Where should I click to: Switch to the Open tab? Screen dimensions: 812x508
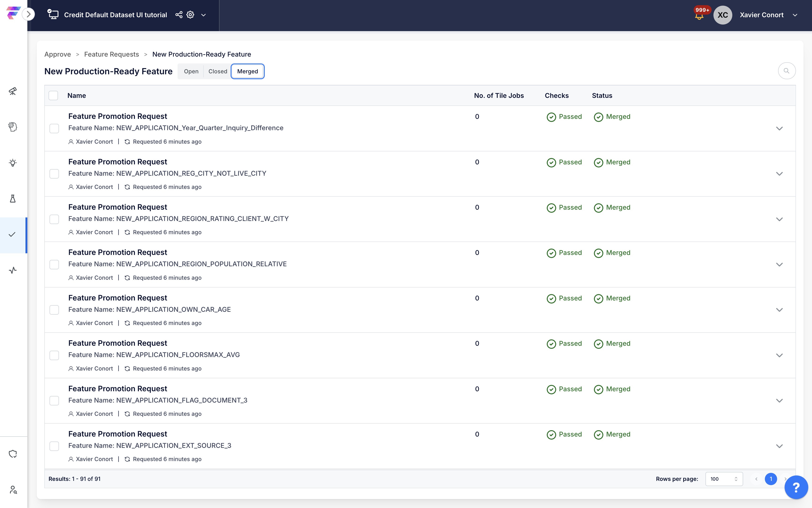(x=191, y=71)
